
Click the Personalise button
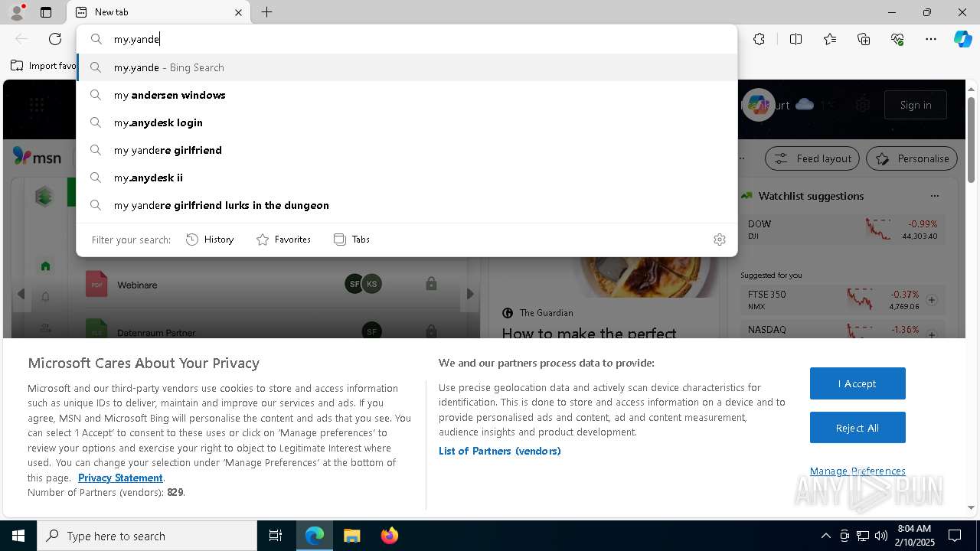[912, 158]
